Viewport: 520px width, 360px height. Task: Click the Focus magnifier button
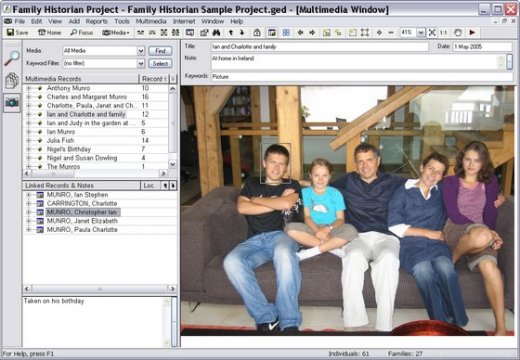[x=81, y=32]
